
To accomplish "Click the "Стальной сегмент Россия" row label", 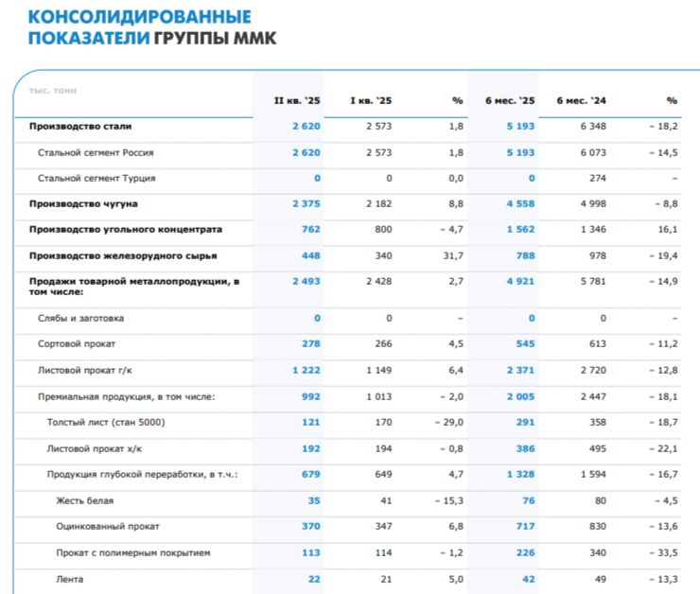I will 96,152.
